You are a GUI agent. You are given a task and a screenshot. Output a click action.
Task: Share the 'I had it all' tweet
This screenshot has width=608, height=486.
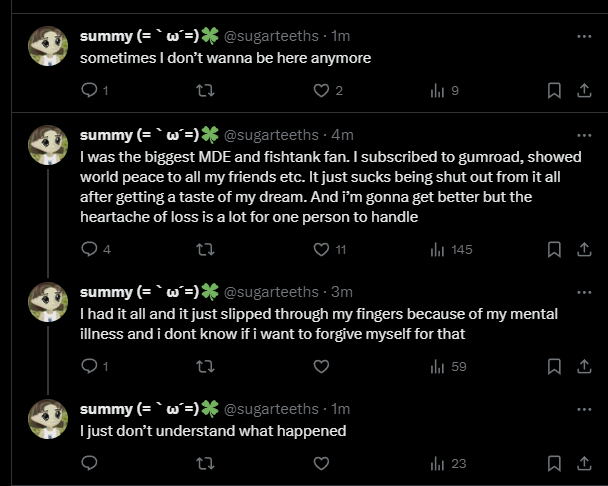point(584,367)
